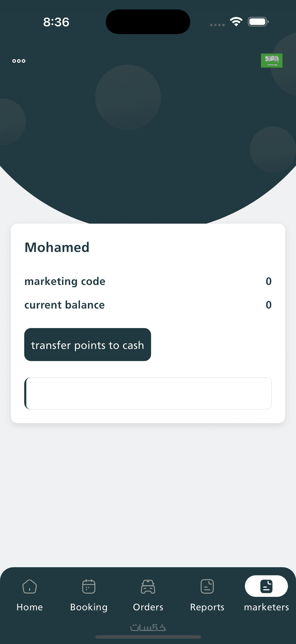Select the marketers tab label

pyautogui.click(x=266, y=607)
